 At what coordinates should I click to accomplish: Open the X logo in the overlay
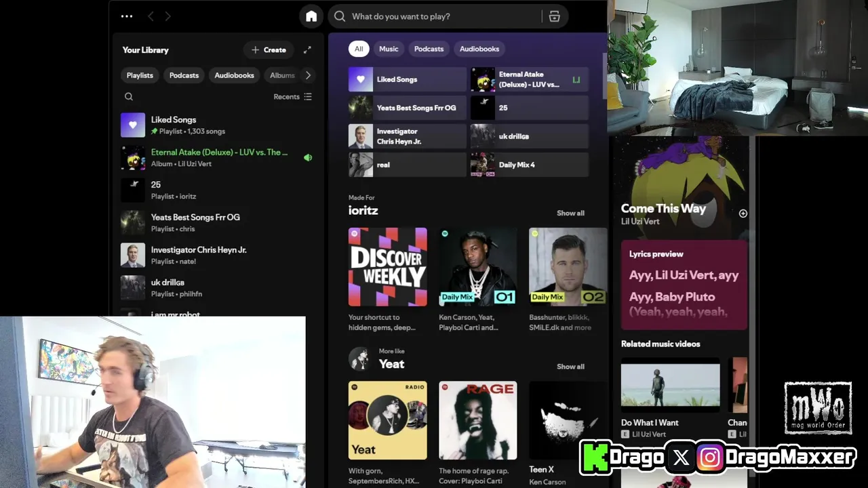click(682, 458)
